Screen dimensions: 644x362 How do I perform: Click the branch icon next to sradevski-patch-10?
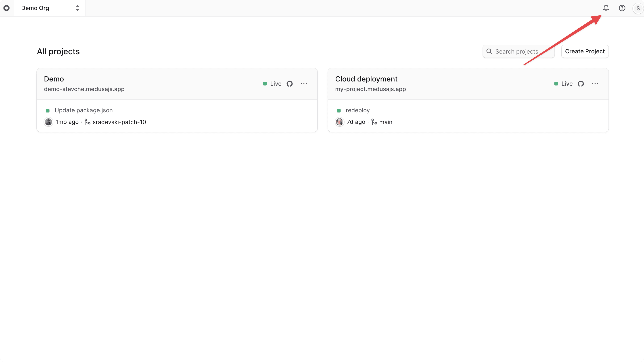click(x=88, y=122)
